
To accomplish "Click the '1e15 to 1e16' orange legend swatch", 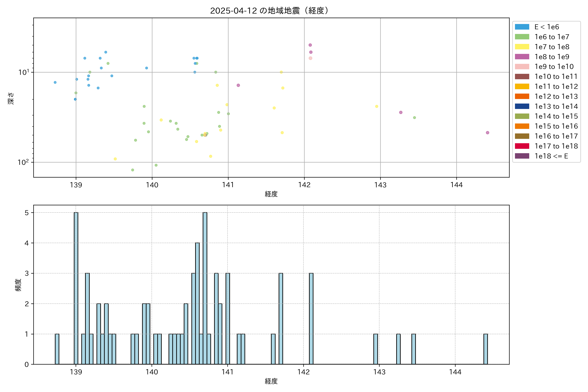I will point(522,126).
